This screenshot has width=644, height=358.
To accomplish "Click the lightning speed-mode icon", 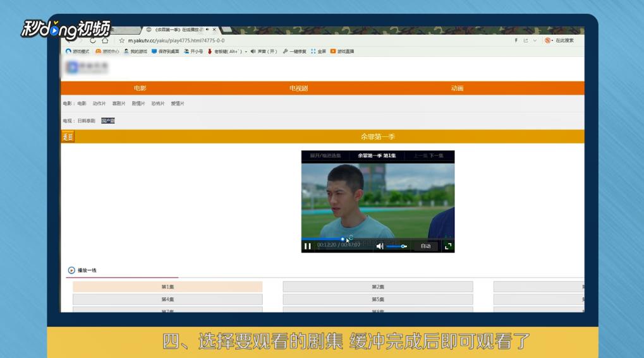I will click(516, 40).
